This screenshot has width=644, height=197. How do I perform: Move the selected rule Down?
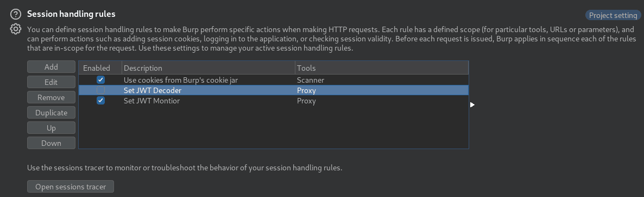click(52, 143)
